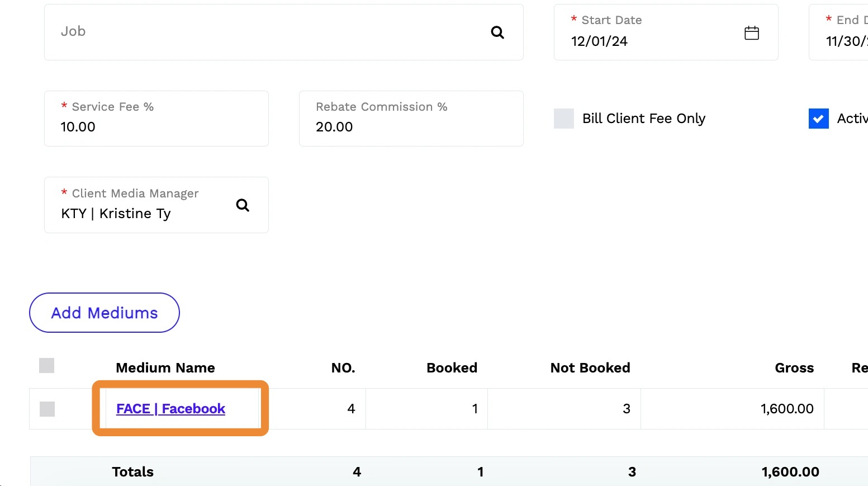Viewport: 868px width, 486px height.
Task: Open the FACE | Facebook link
Action: click(x=170, y=409)
